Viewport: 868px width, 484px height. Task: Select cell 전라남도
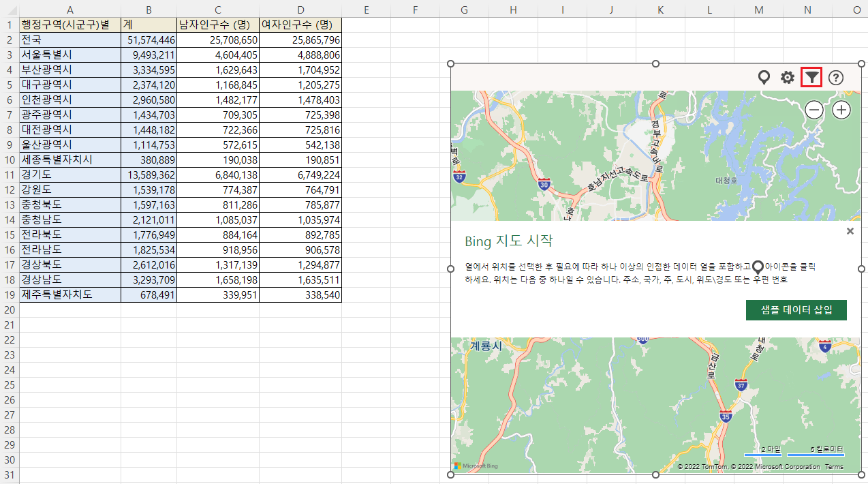70,250
